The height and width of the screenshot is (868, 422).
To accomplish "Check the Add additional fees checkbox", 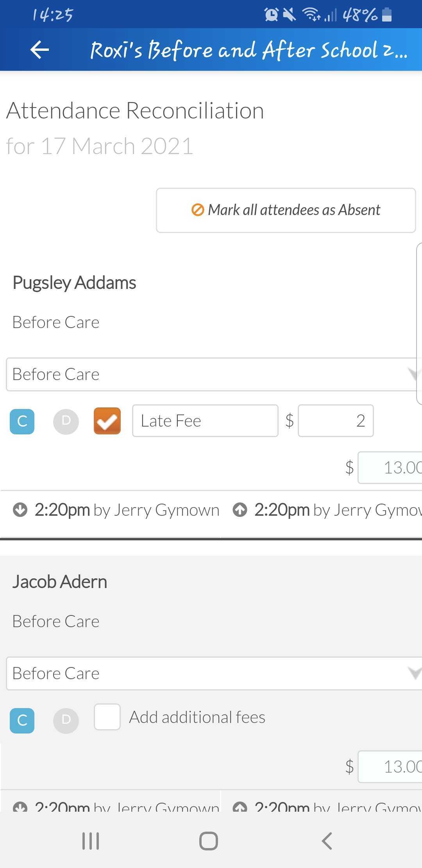I will pyautogui.click(x=107, y=717).
